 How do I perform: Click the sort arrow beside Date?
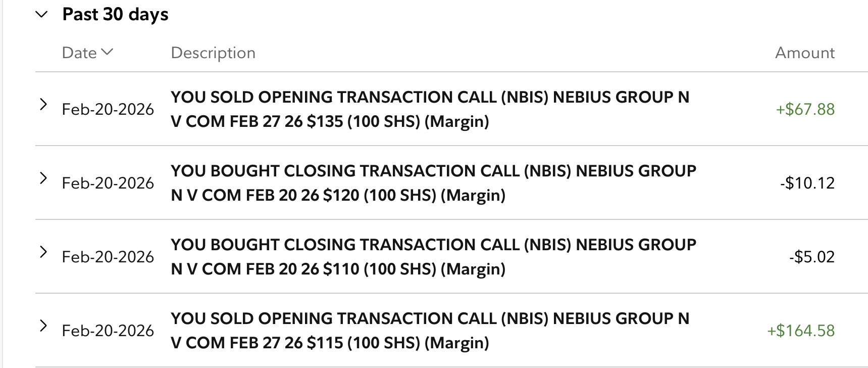pyautogui.click(x=107, y=52)
